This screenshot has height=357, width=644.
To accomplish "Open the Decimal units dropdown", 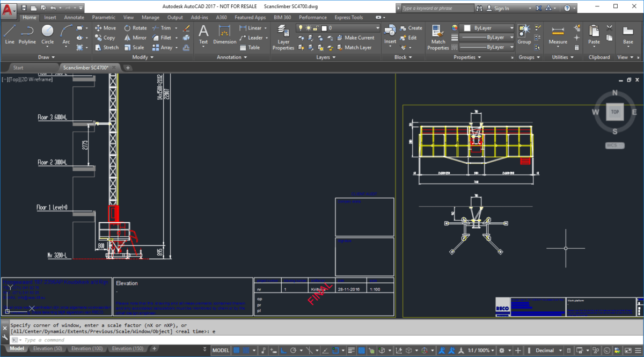I will pyautogui.click(x=548, y=350).
